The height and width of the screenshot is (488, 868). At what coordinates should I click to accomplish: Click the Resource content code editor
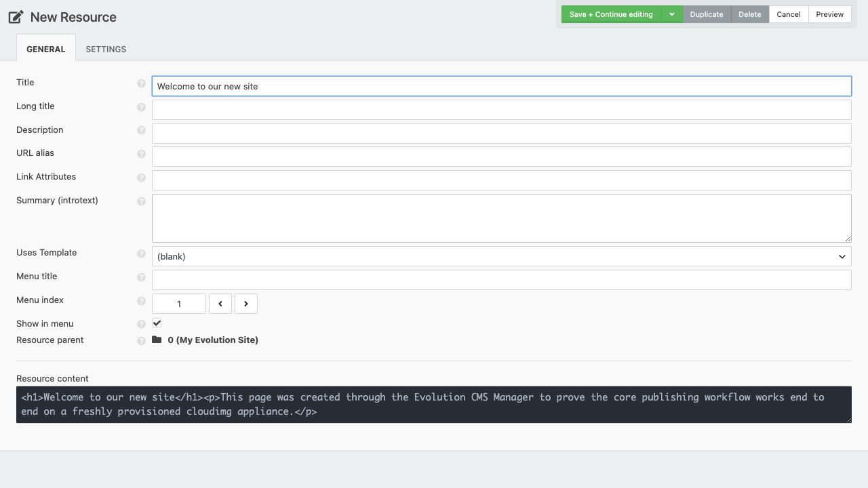(x=434, y=405)
